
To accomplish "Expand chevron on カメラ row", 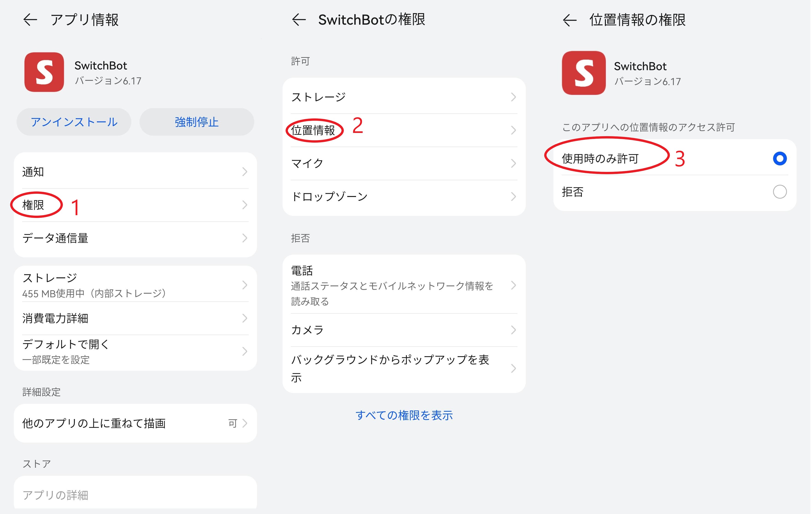I will [x=513, y=330].
